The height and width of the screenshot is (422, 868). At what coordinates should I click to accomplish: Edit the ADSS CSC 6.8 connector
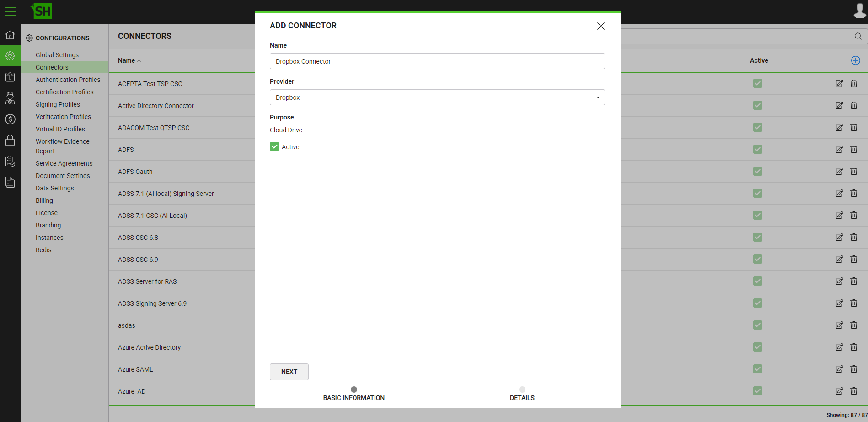coord(839,237)
